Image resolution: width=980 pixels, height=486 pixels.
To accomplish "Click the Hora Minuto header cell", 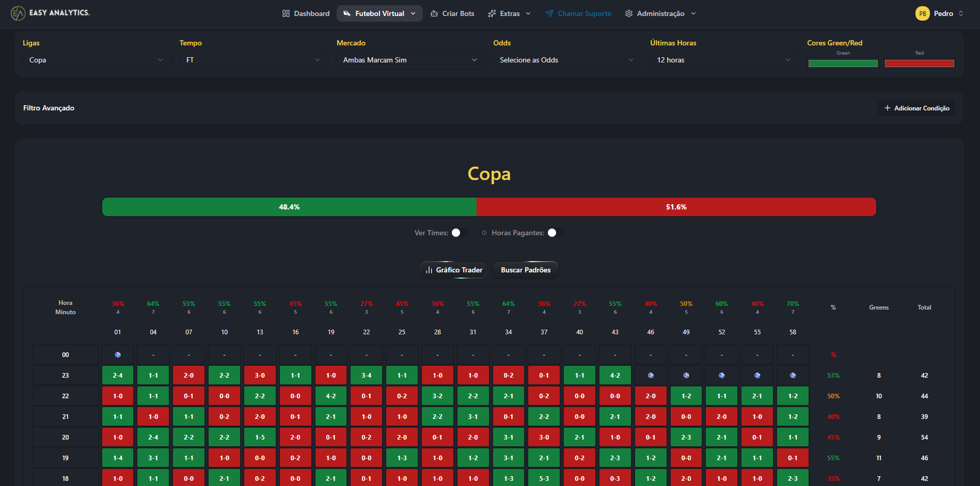I will [x=66, y=307].
